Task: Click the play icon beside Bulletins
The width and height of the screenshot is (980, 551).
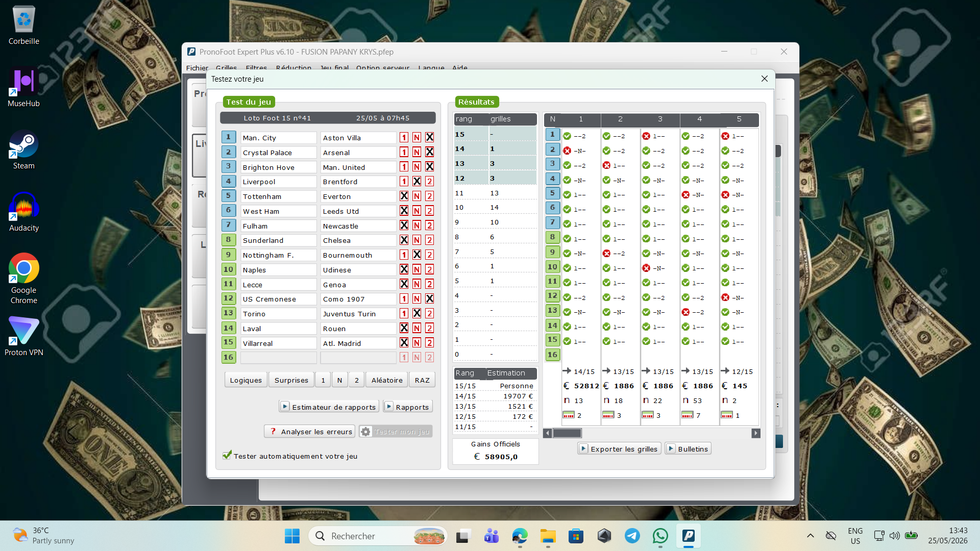Action: [x=671, y=448]
